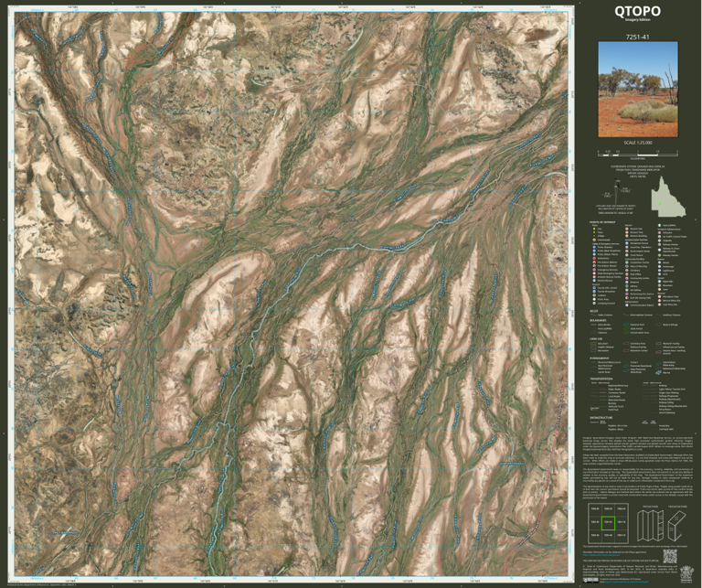Click the sheet number 7251-41 under the title

637,37
